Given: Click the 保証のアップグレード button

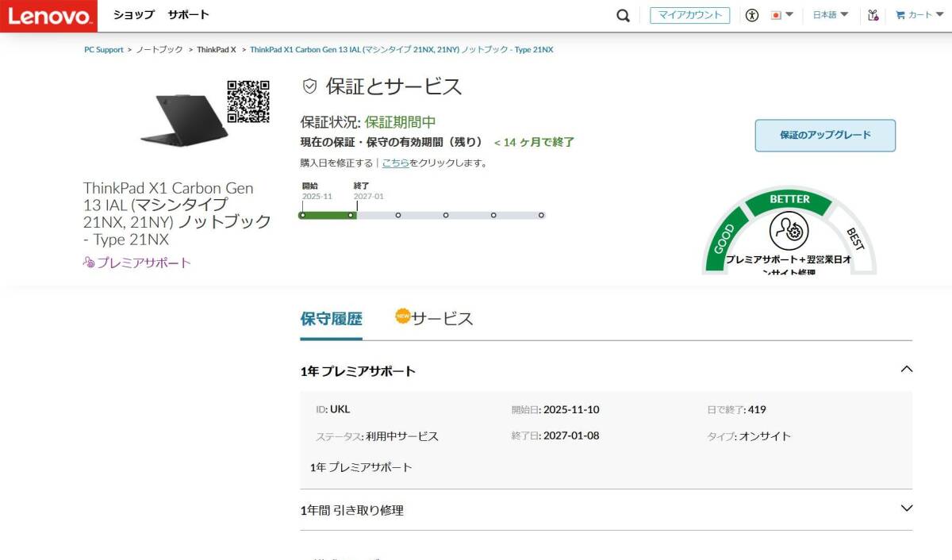Looking at the screenshot, I should click(x=824, y=135).
